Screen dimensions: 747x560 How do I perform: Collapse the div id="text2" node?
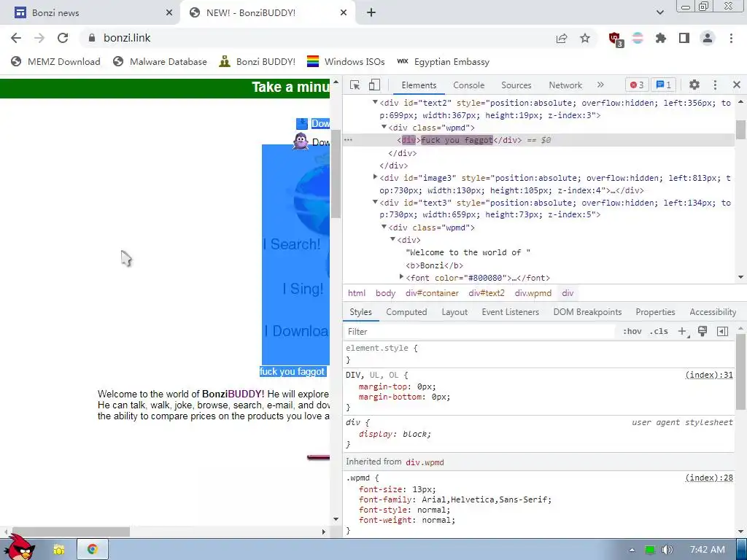pos(376,102)
